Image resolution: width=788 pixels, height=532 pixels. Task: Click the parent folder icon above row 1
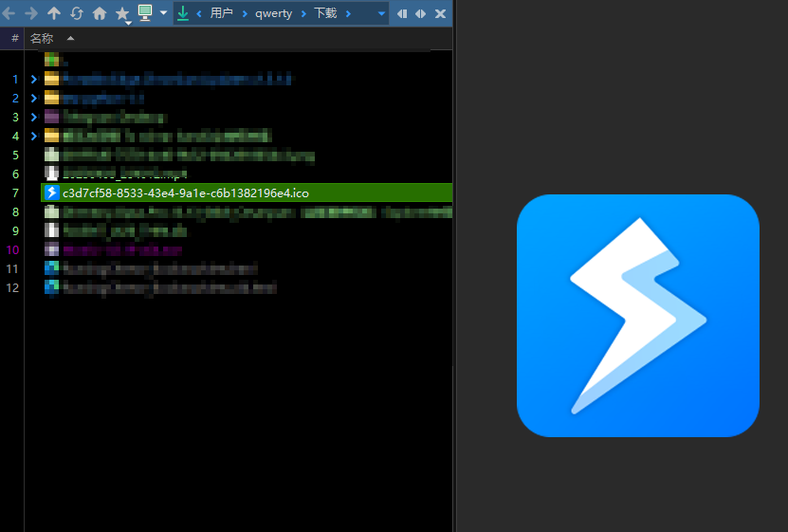click(51, 60)
